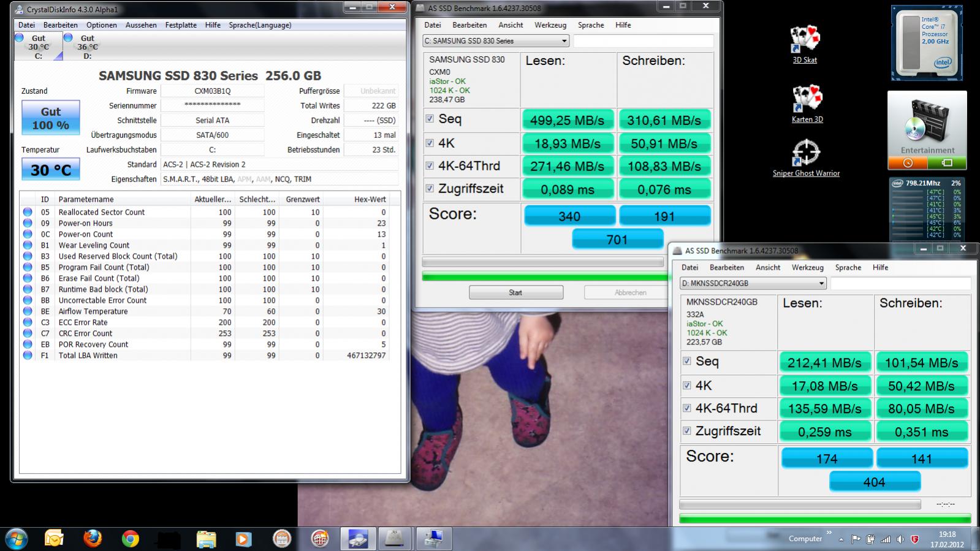
Task: Expand the taskbar toolbar chevron near Computer
Action: (x=829, y=533)
